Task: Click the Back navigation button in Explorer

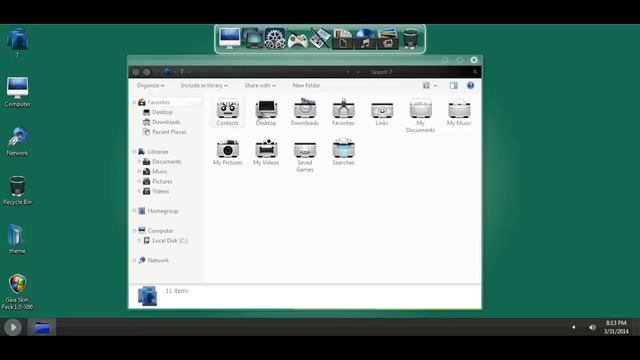Action: click(136, 72)
